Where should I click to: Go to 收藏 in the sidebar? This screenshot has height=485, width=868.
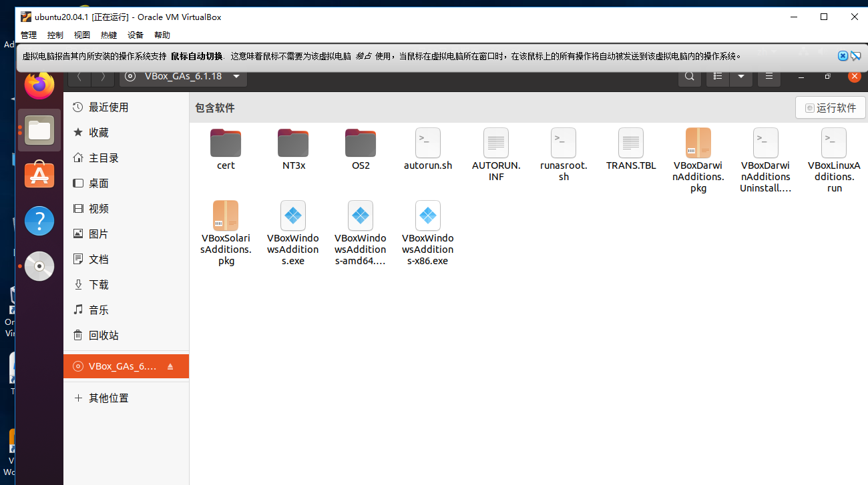click(x=126, y=133)
